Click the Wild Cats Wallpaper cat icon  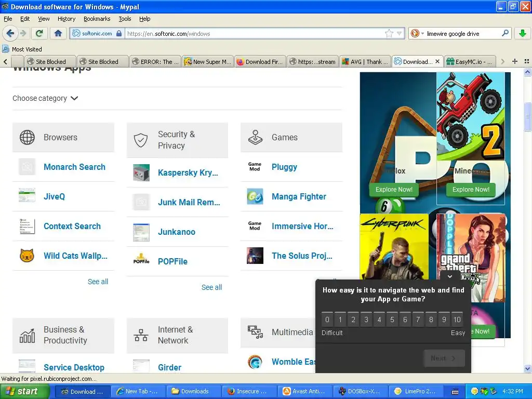[27, 256]
